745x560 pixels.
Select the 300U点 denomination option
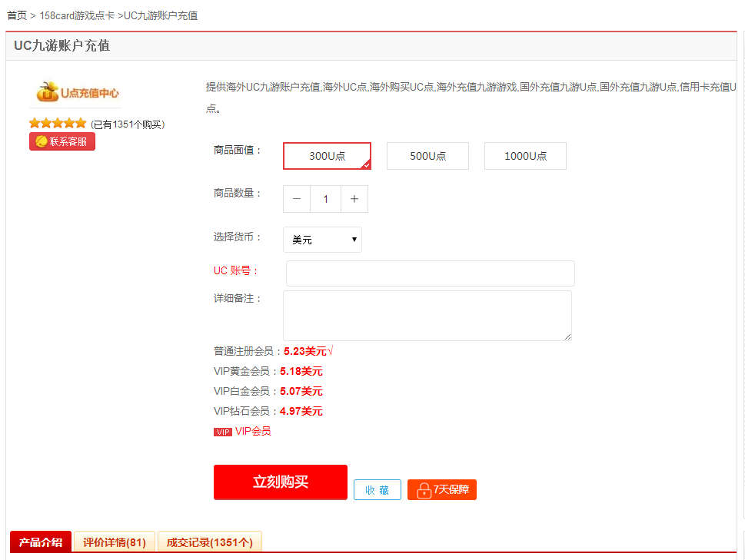pos(327,156)
